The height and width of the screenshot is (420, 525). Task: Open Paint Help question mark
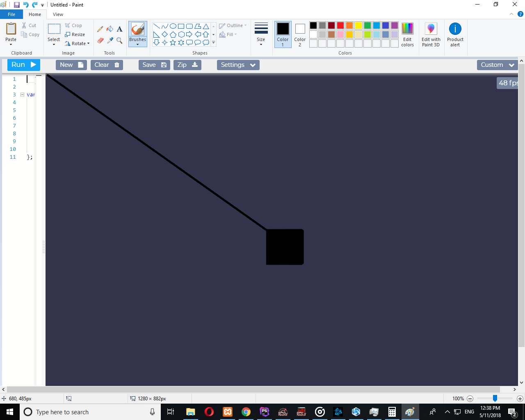pos(520,14)
